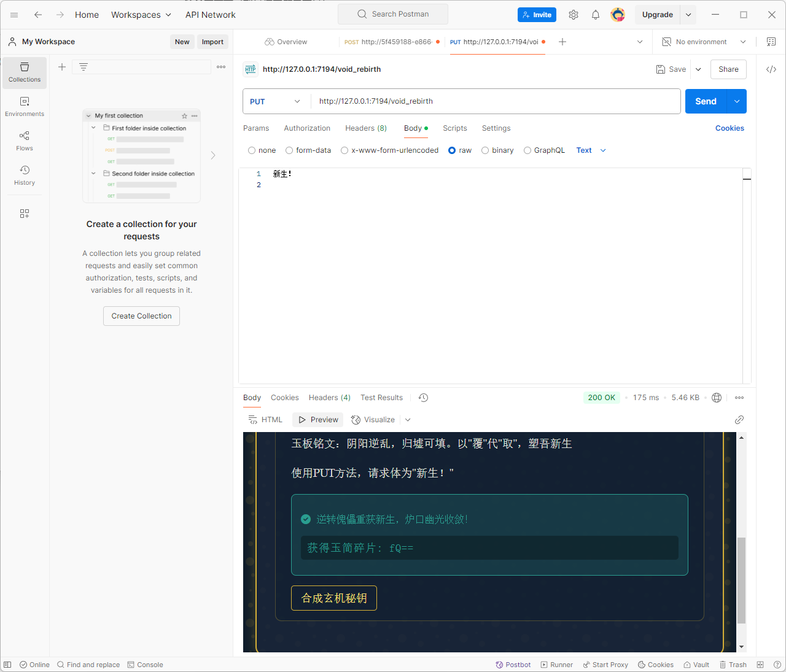Open the PUT method dropdown

point(276,101)
